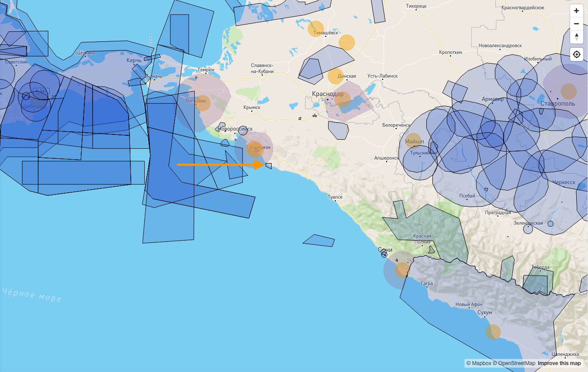588x372 pixels.
Task: Click the Щёлкино label
Action: [x=85, y=53]
